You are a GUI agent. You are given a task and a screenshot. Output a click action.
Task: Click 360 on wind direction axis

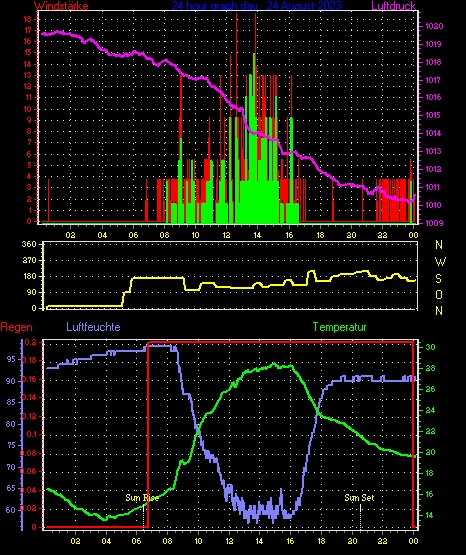[29, 245]
